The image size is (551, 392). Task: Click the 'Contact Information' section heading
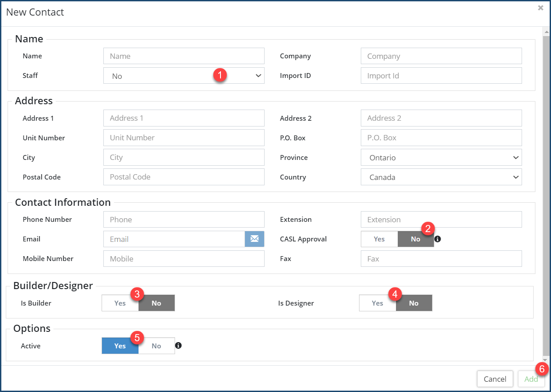point(63,202)
